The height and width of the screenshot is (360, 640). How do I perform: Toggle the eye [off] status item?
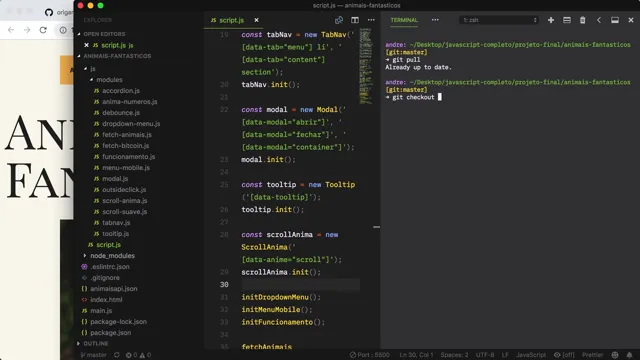click(x=564, y=355)
